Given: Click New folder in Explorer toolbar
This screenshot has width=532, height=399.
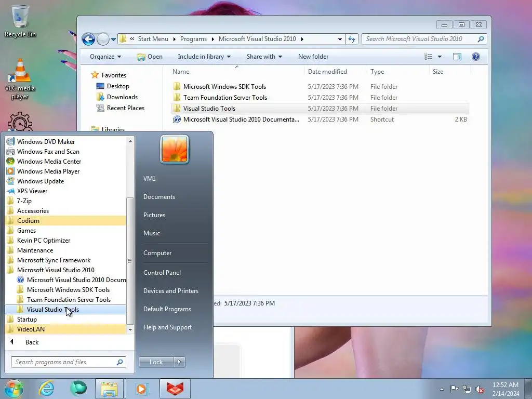Looking at the screenshot, I should [313, 57].
